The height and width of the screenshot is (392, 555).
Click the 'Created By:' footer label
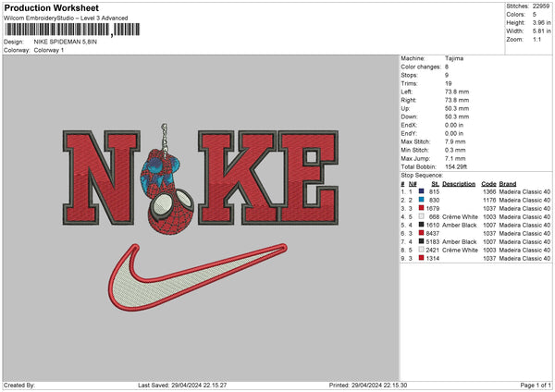pyautogui.click(x=19, y=385)
